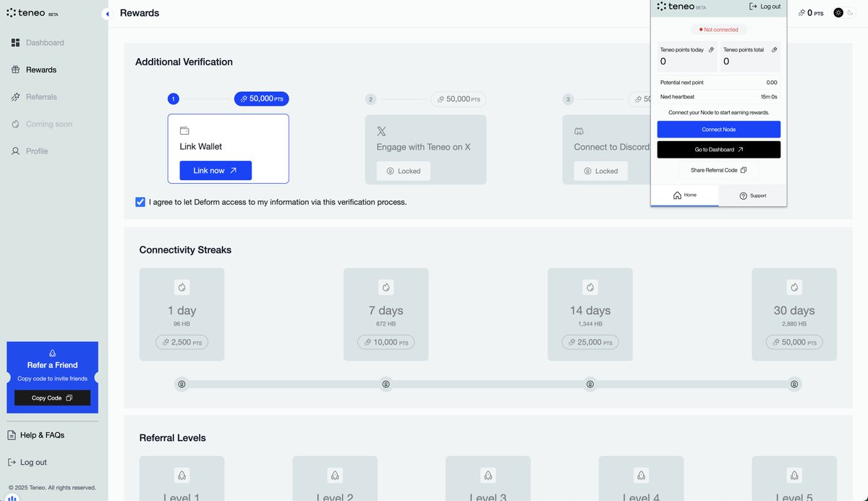Image resolution: width=868 pixels, height=501 pixels.
Task: Click the Referral Levels heading
Action: point(172,438)
